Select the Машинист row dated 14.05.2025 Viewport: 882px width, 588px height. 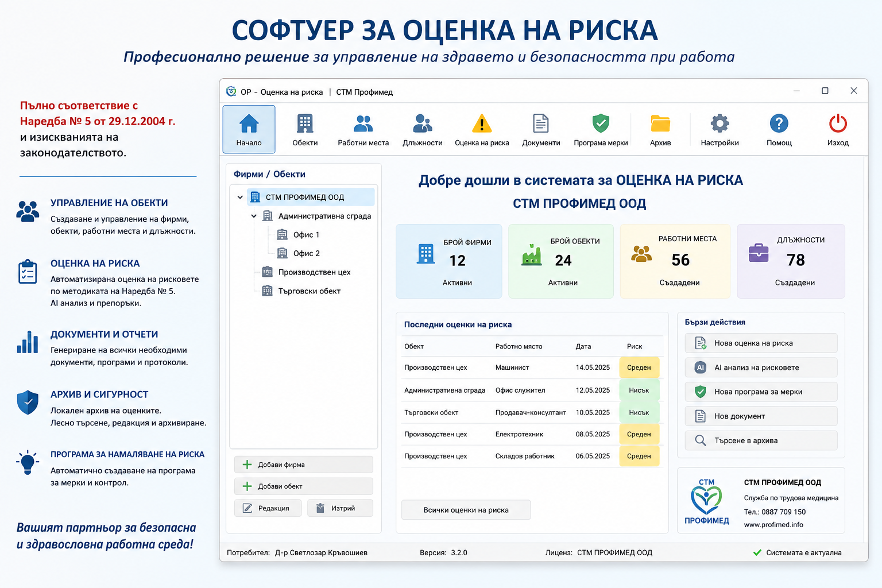click(532, 367)
